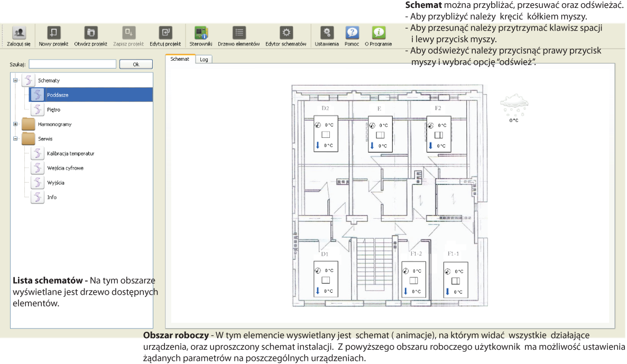This screenshot has height=364, width=627.
Task: Open O Programie info icon
Action: [x=379, y=32]
